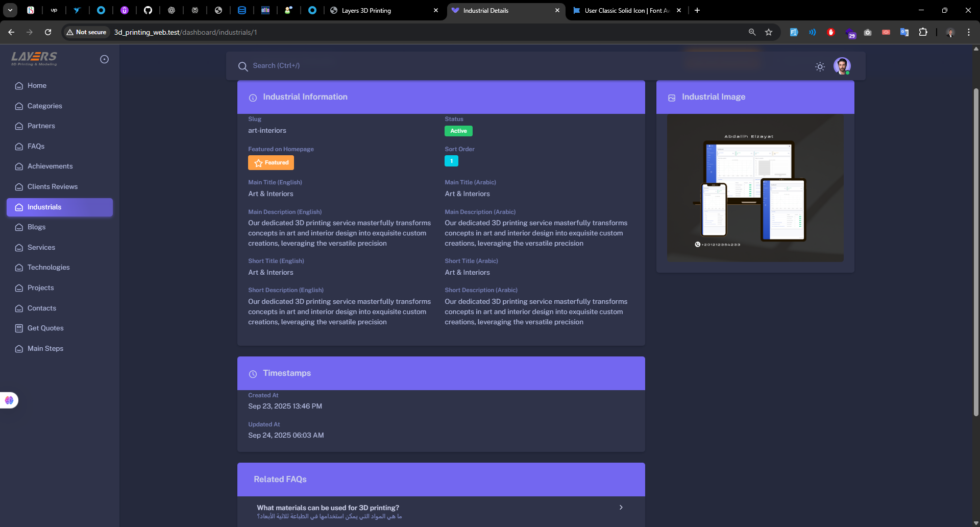Click the browser reload icon

48,32
